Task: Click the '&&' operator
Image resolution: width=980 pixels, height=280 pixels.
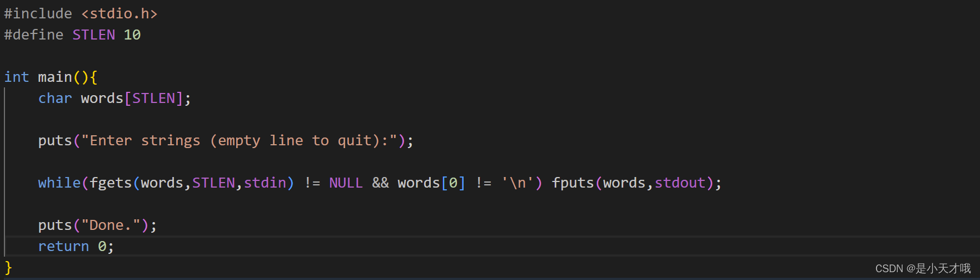Action: 380,183
